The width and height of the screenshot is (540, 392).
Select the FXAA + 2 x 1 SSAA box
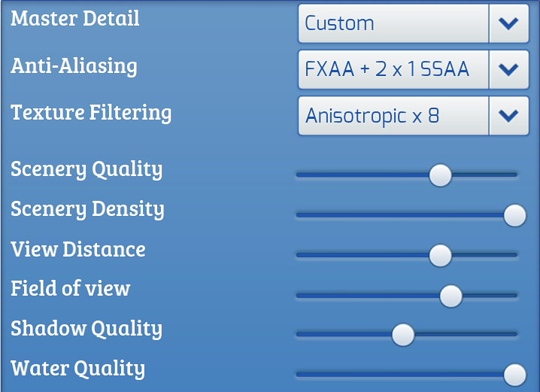point(393,70)
